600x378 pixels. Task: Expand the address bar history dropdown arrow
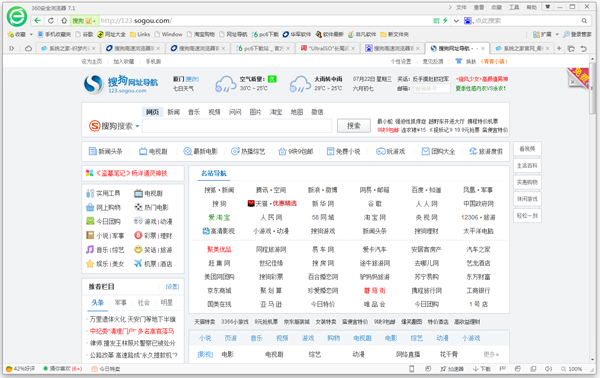click(456, 21)
